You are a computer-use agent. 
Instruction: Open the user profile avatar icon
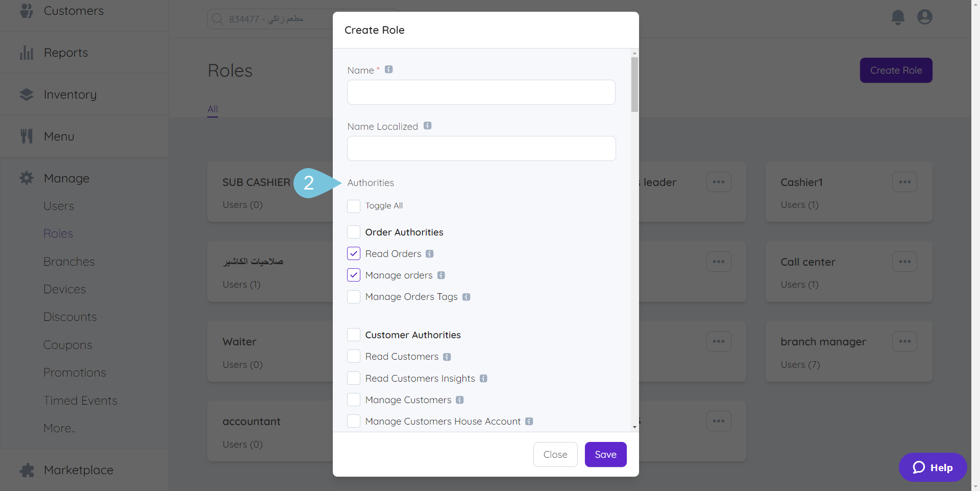(924, 17)
